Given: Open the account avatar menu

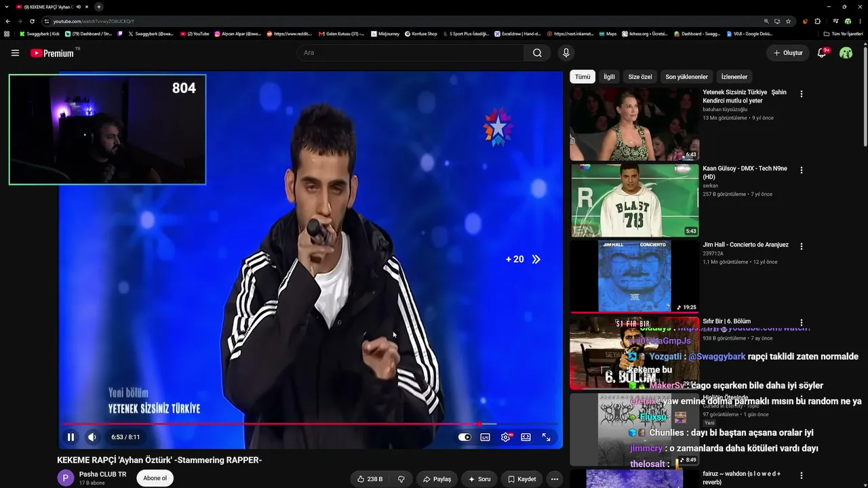Looking at the screenshot, I should 846,53.
